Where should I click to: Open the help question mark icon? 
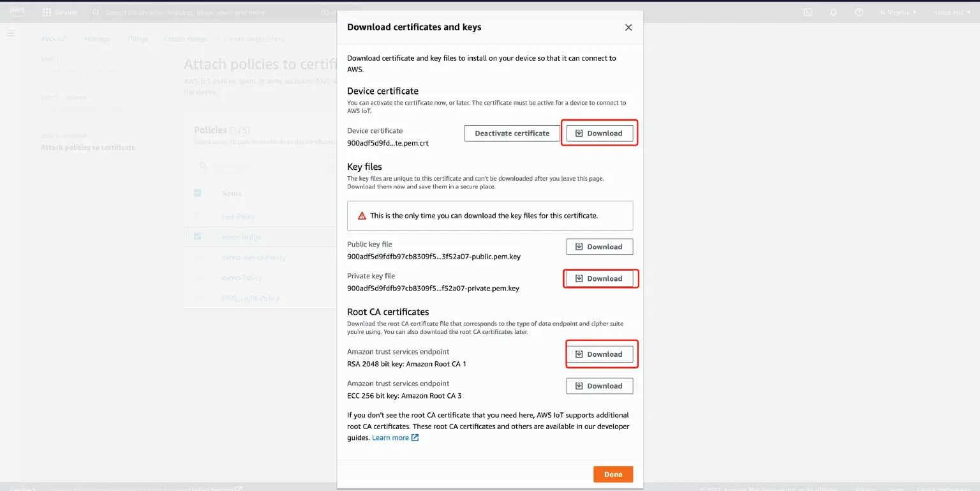click(859, 12)
